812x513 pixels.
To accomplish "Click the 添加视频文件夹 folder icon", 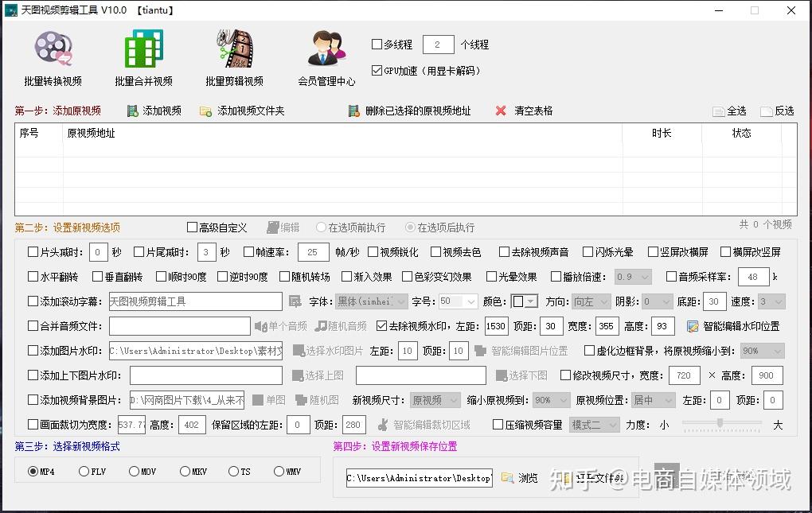I will [205, 111].
